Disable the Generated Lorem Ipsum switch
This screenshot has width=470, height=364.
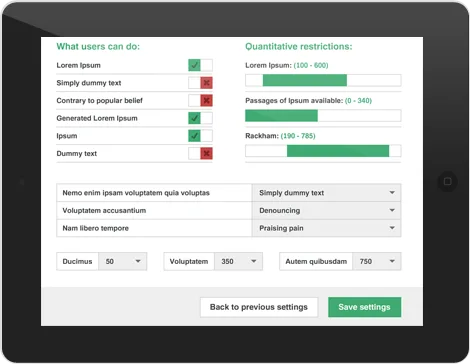(200, 118)
